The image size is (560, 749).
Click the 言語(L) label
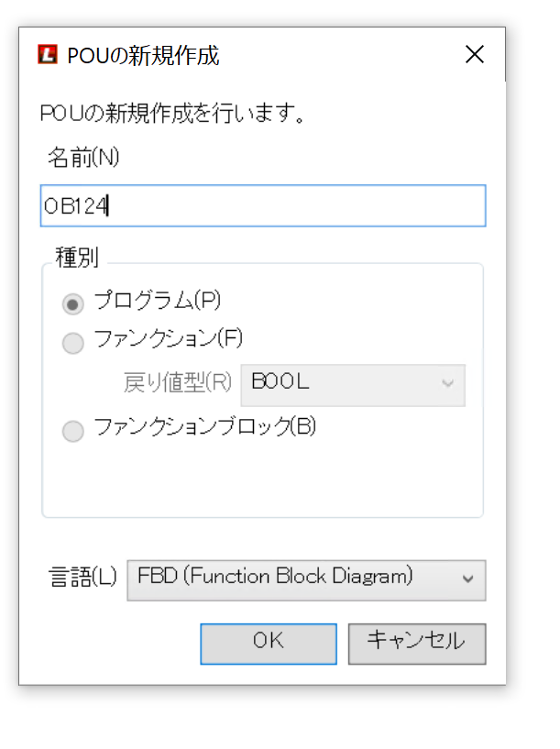click(x=82, y=578)
